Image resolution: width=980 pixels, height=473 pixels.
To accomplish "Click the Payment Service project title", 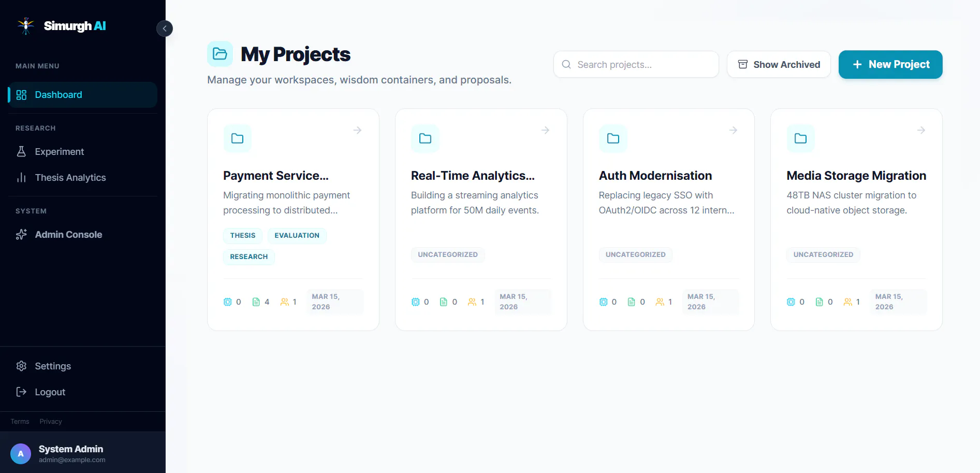I will click(276, 176).
